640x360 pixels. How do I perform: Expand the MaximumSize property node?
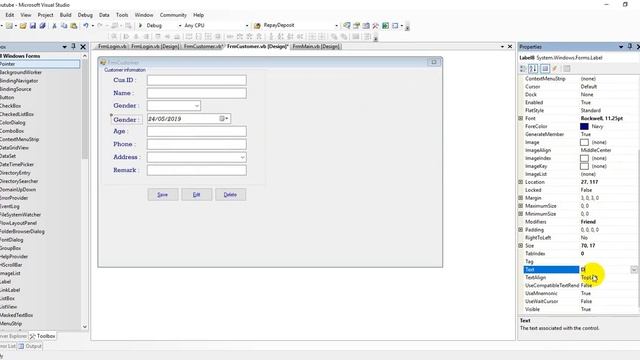[521, 206]
